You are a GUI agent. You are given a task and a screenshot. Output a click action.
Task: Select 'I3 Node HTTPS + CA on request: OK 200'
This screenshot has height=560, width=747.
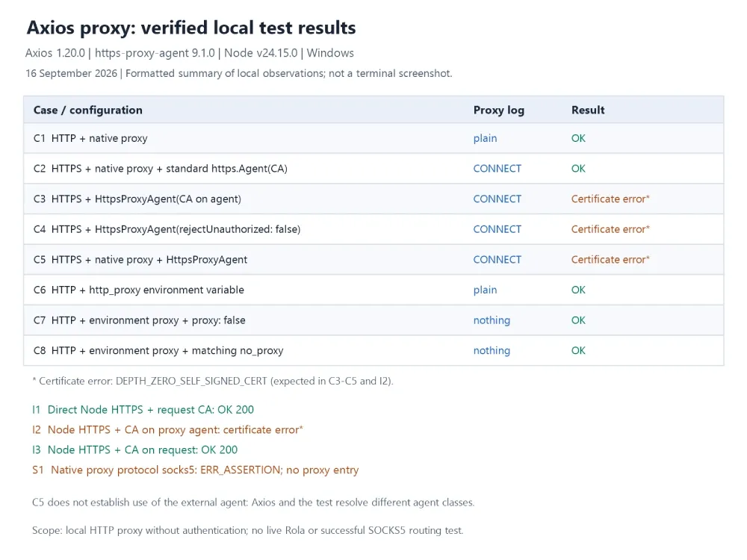click(134, 450)
